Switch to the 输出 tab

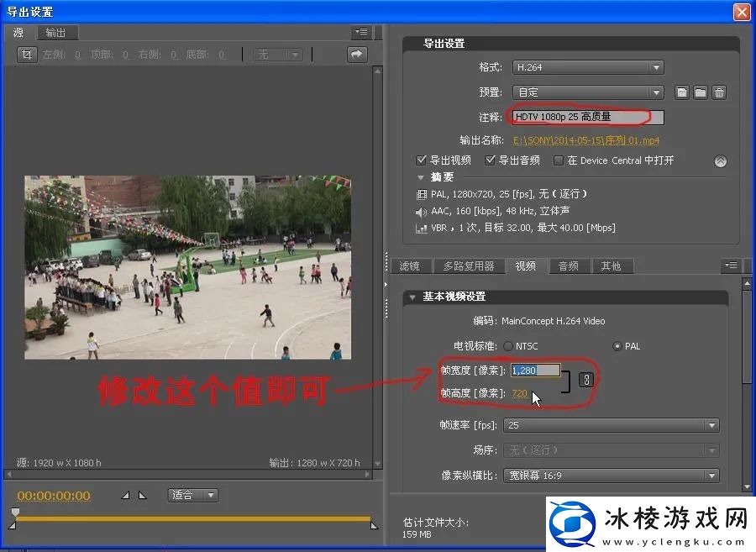(57, 32)
